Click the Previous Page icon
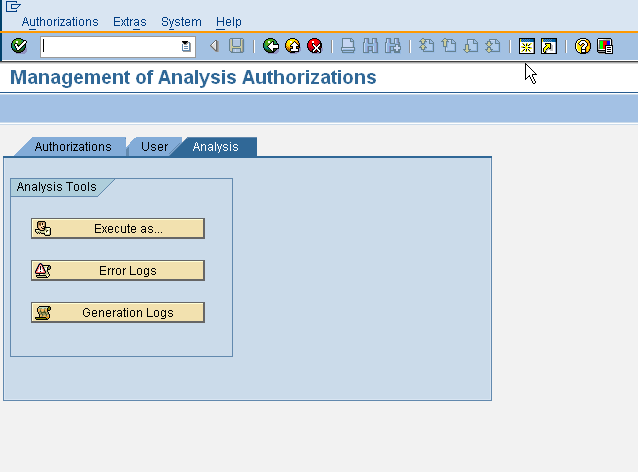The width and height of the screenshot is (638, 472). [x=448, y=46]
